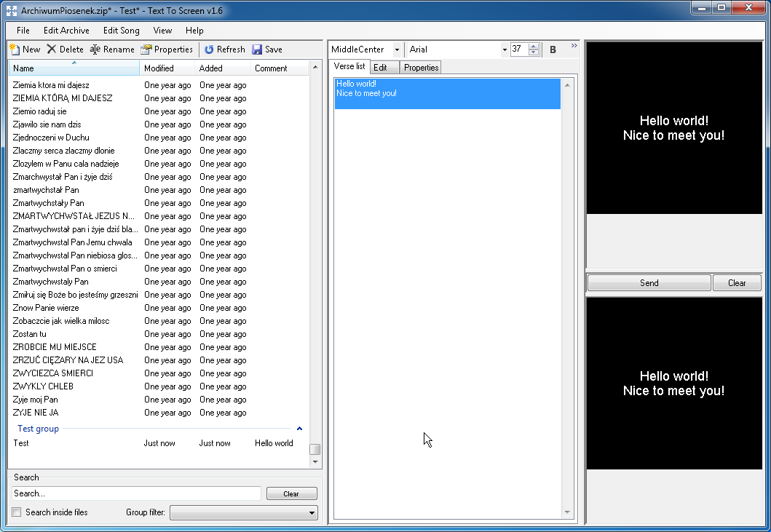
Task: Toggle bold text formatting
Action: tap(552, 49)
